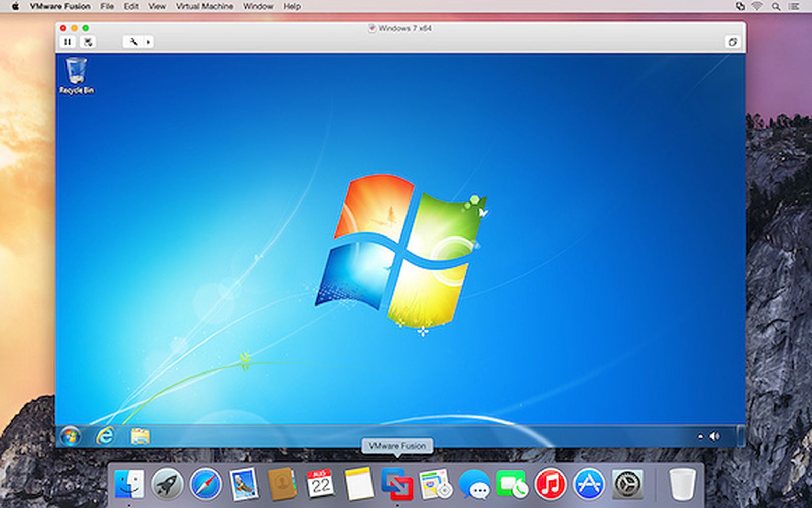
Task: Open the Window menu
Action: click(x=258, y=6)
